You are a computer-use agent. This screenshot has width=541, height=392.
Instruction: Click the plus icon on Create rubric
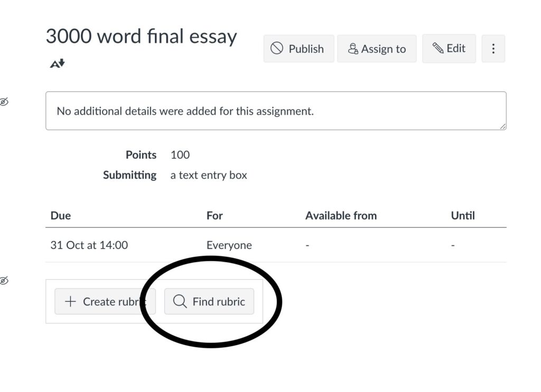point(70,302)
